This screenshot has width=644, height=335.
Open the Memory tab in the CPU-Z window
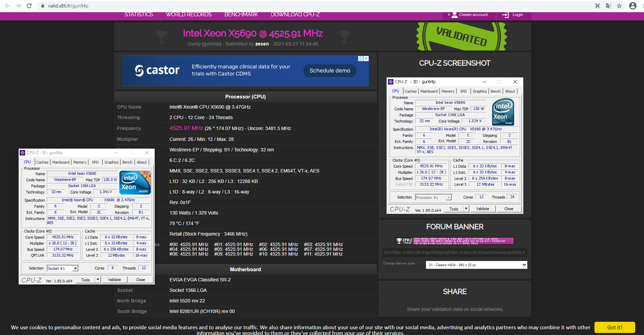(80, 162)
